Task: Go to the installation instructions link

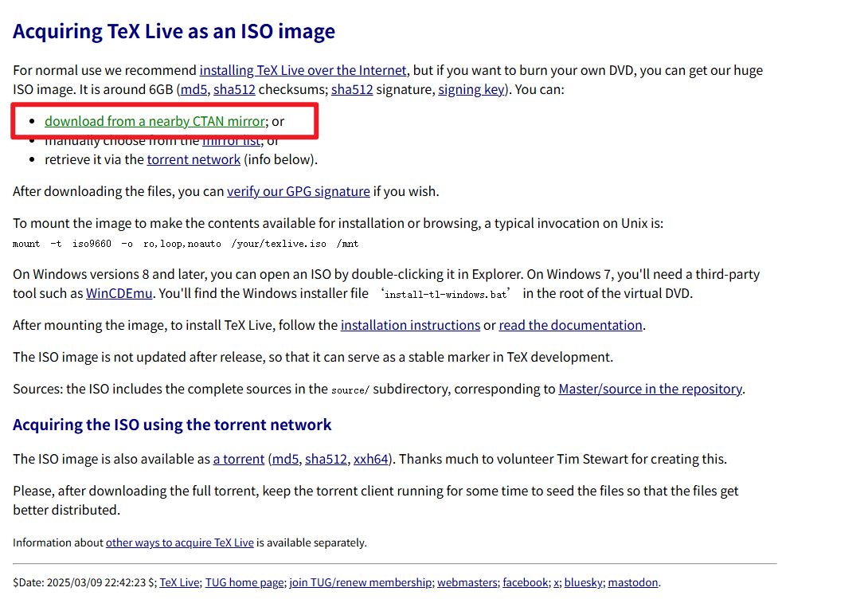Action: [x=410, y=325]
